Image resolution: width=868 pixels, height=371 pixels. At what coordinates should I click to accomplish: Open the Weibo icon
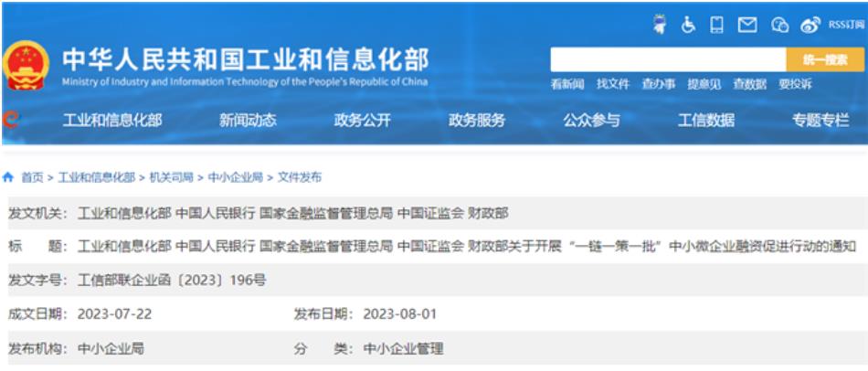point(810,25)
